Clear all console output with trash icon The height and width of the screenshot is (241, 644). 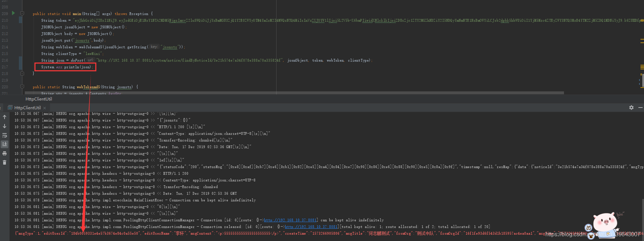5,162
